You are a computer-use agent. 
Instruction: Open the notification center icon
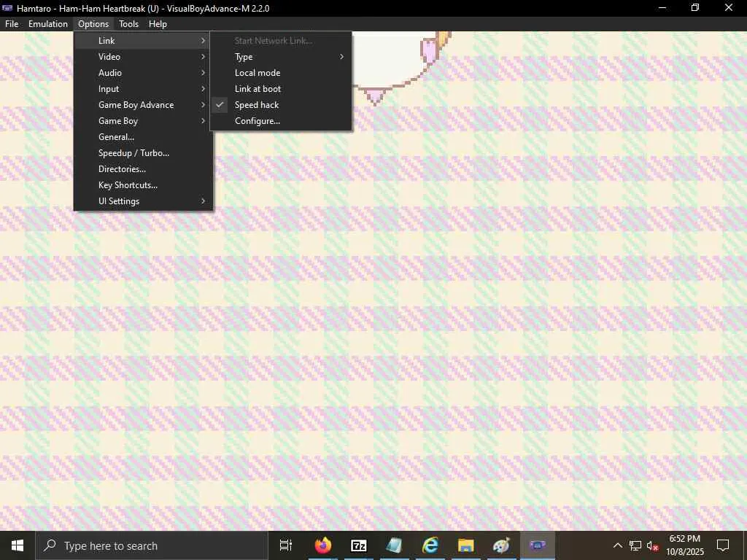tap(723, 545)
